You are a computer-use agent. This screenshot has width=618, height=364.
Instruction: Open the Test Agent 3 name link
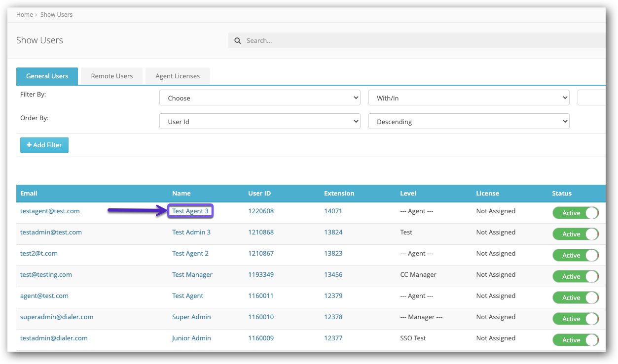coord(190,211)
